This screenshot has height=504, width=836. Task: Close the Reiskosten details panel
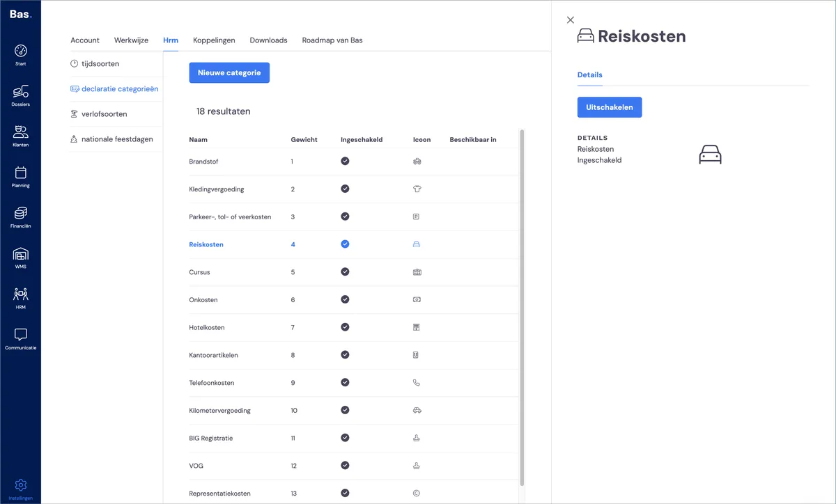tap(571, 20)
